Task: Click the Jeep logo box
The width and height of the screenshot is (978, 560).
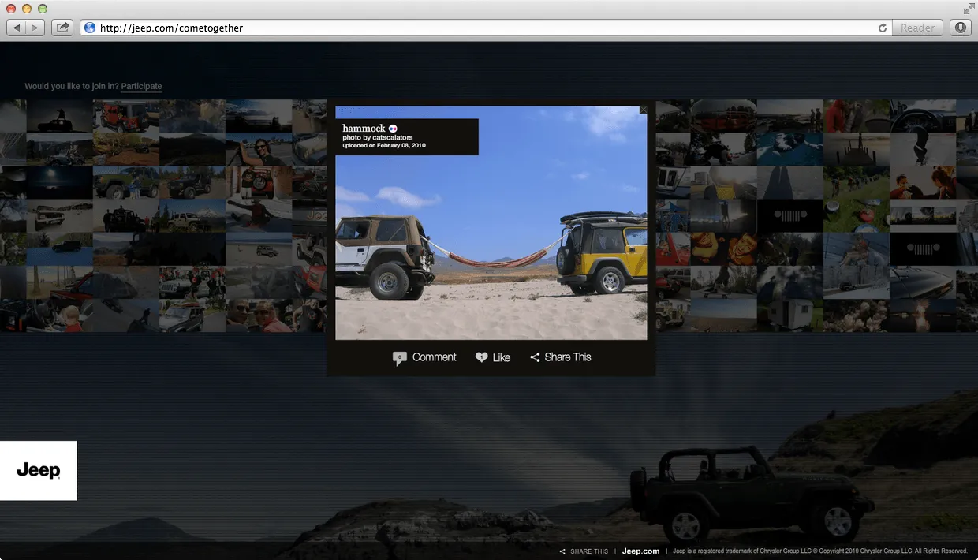Action: tap(38, 470)
